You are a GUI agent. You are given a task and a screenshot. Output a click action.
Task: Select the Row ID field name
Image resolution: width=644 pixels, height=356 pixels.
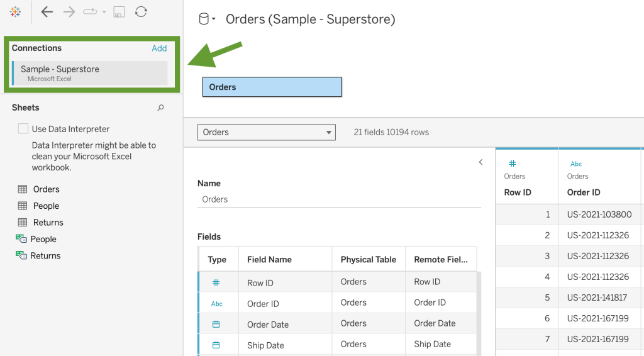(x=260, y=283)
